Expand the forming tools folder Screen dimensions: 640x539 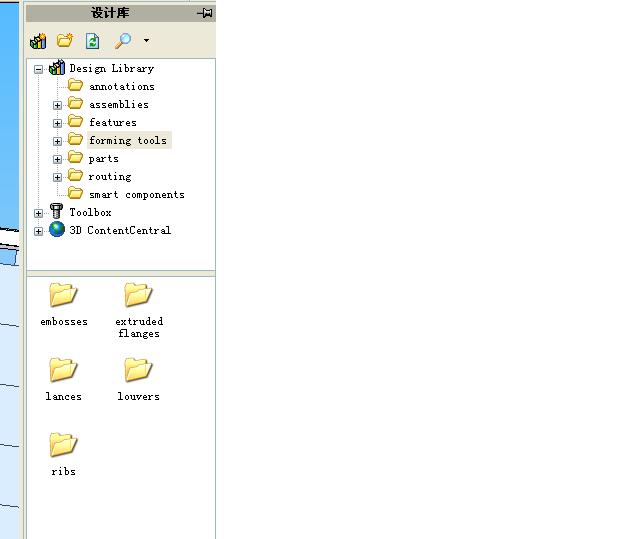tap(57, 141)
